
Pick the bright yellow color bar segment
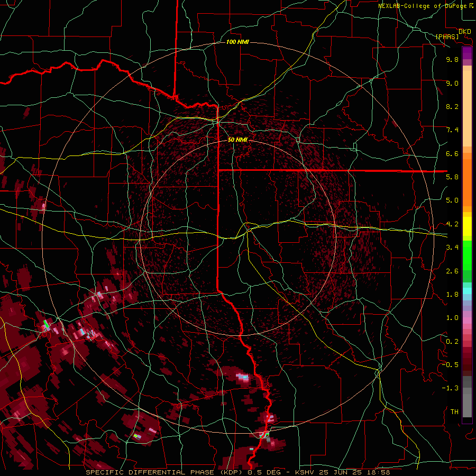pos(467,226)
